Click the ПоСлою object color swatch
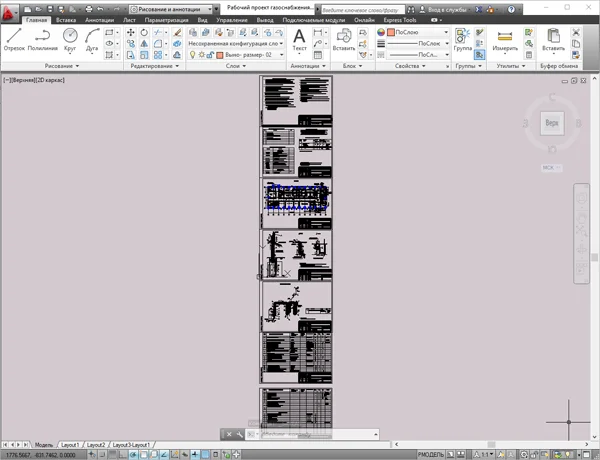 [x=391, y=33]
